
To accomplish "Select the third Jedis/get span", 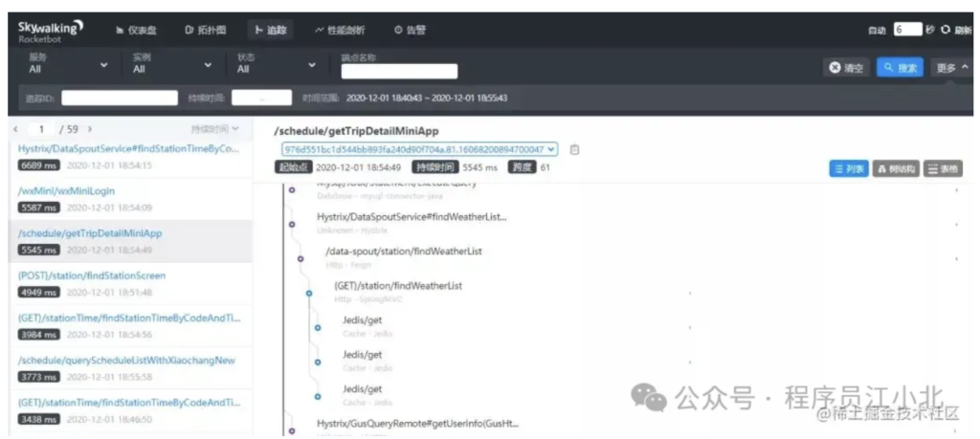I will coord(362,389).
